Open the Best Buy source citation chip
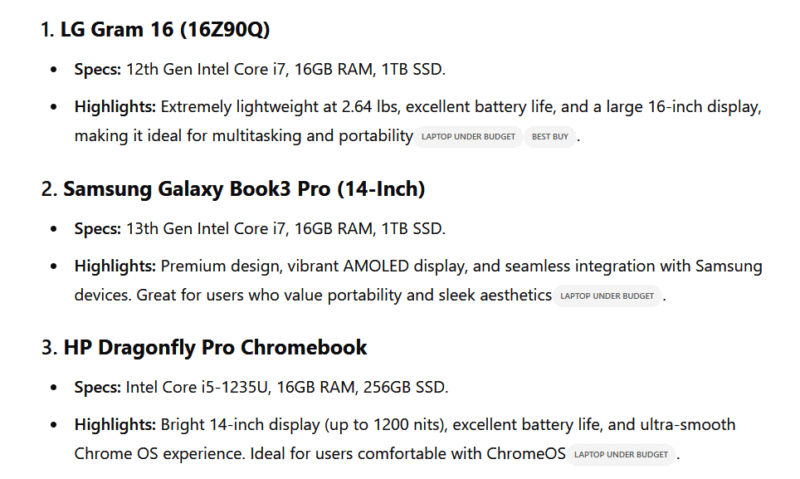The image size is (800, 479). [x=550, y=137]
